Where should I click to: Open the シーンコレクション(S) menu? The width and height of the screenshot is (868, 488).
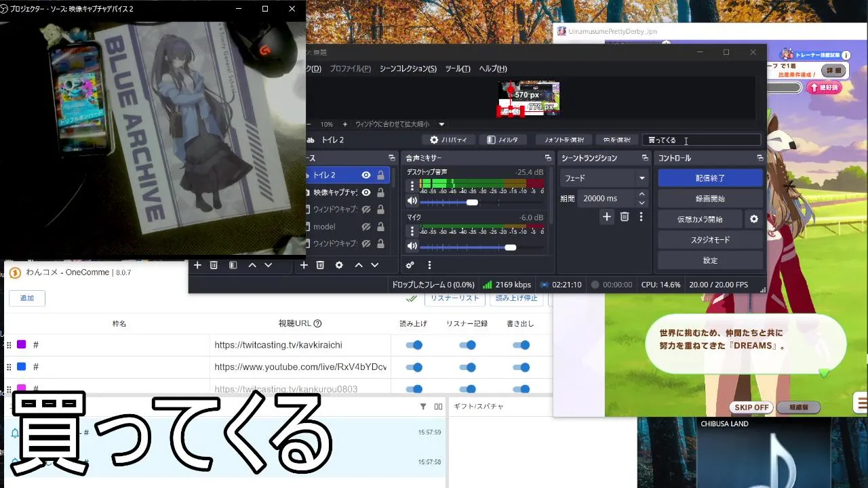pyautogui.click(x=408, y=68)
